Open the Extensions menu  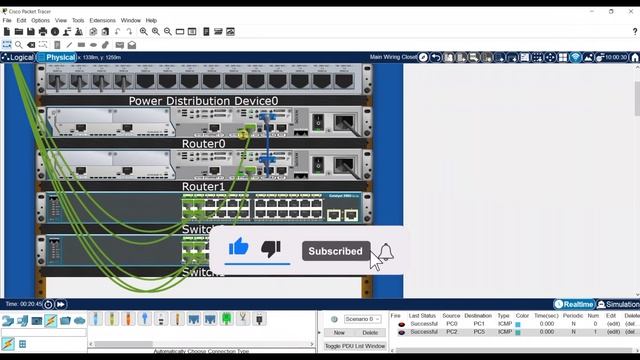(x=102, y=20)
